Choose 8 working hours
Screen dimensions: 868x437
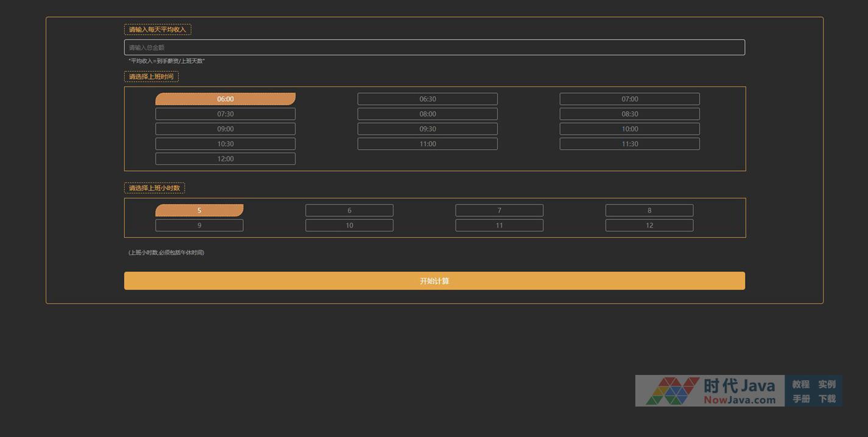(649, 211)
